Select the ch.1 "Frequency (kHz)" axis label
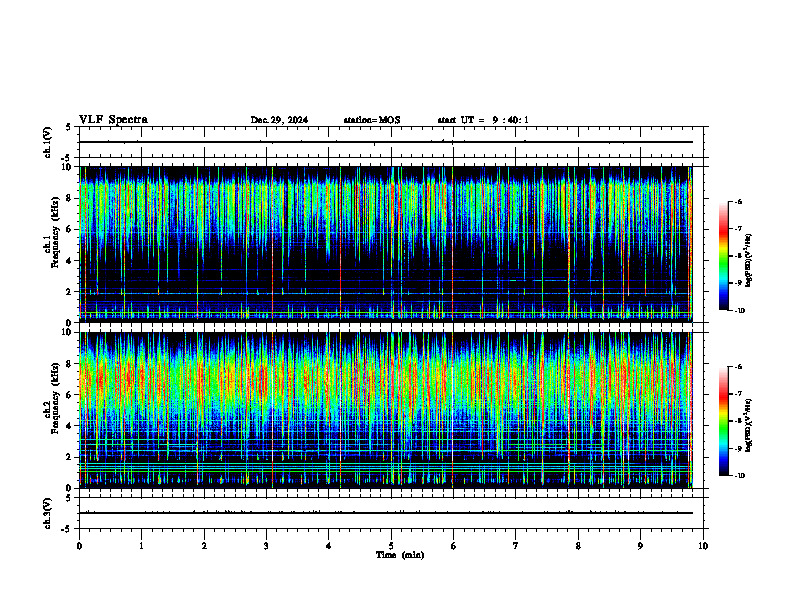This screenshot has height=612, width=792. click(x=55, y=232)
